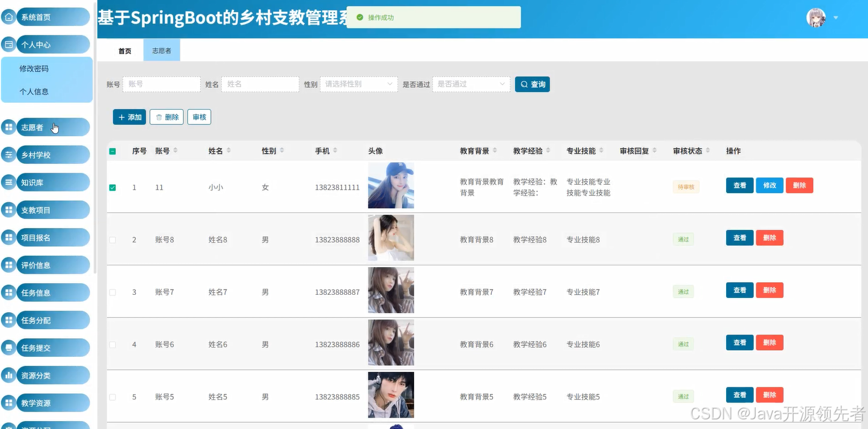Viewport: 868px width, 429px height.
Task: Check the checkbox for row 账号7
Action: click(x=112, y=292)
